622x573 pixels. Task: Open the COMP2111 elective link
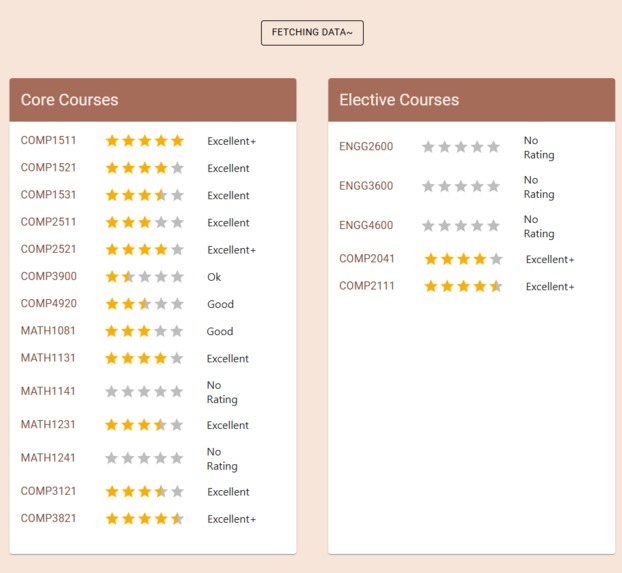pyautogui.click(x=367, y=286)
